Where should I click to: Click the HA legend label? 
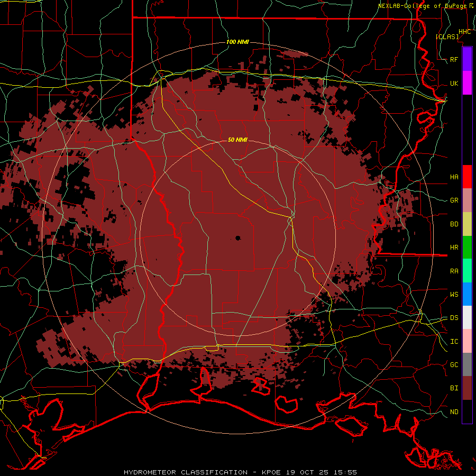454,177
